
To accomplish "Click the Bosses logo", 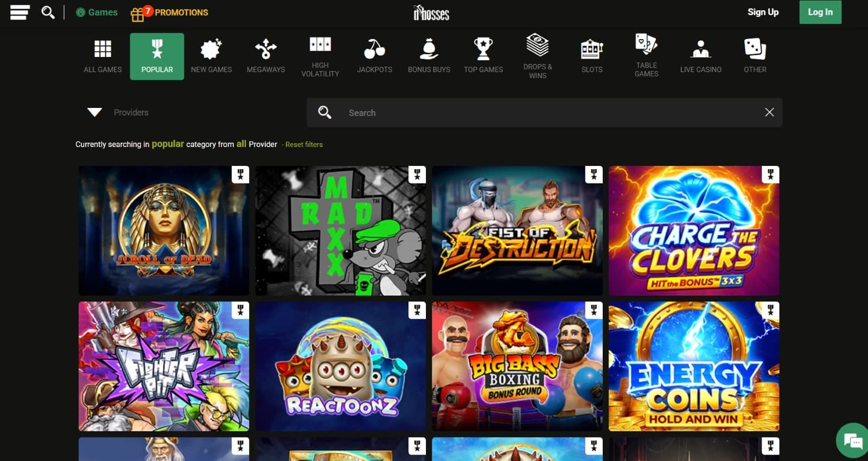I will coord(431,12).
